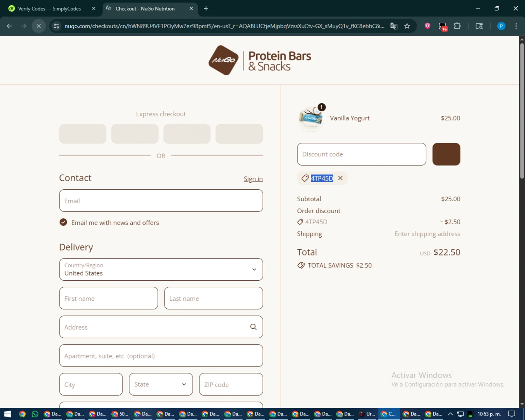Click the second express checkout button
Image resolution: width=525 pixels, height=420 pixels.
(135, 134)
